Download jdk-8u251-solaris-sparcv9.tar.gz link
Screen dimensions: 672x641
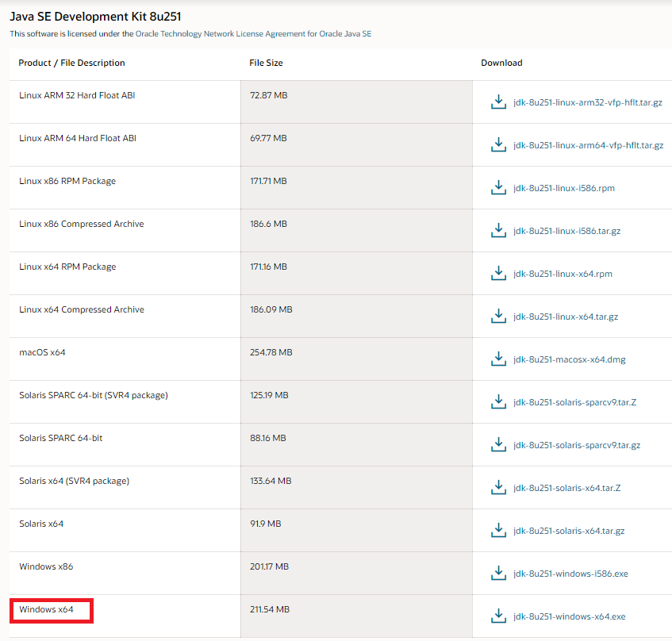(x=577, y=446)
